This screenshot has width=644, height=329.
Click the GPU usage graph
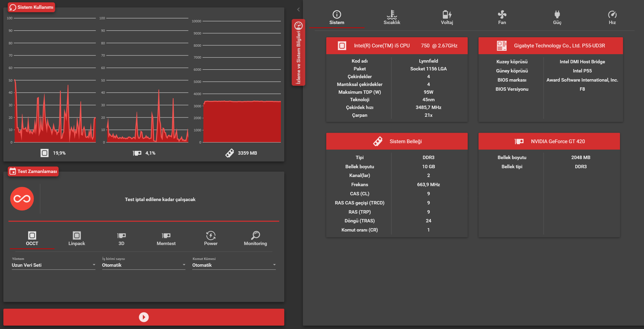click(147, 80)
